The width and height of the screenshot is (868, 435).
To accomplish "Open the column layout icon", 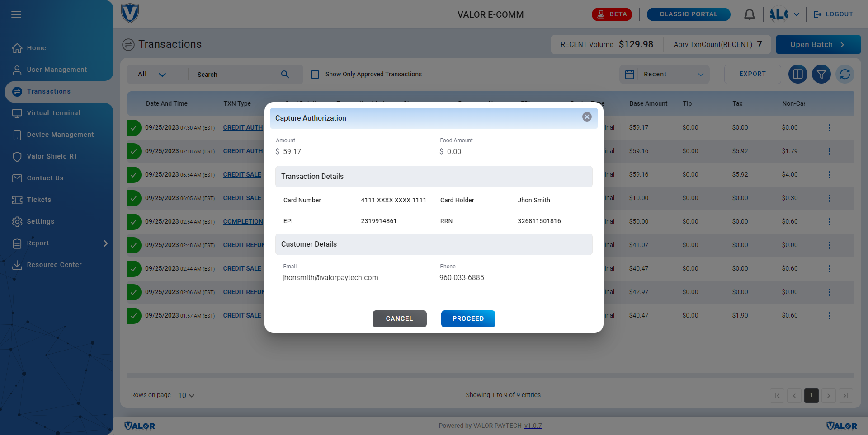I will [x=798, y=74].
